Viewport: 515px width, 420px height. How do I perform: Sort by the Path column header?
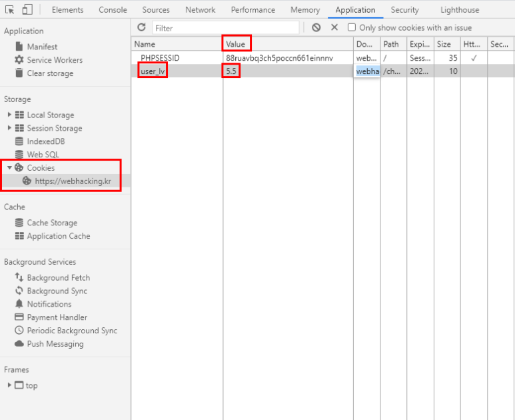coord(394,44)
